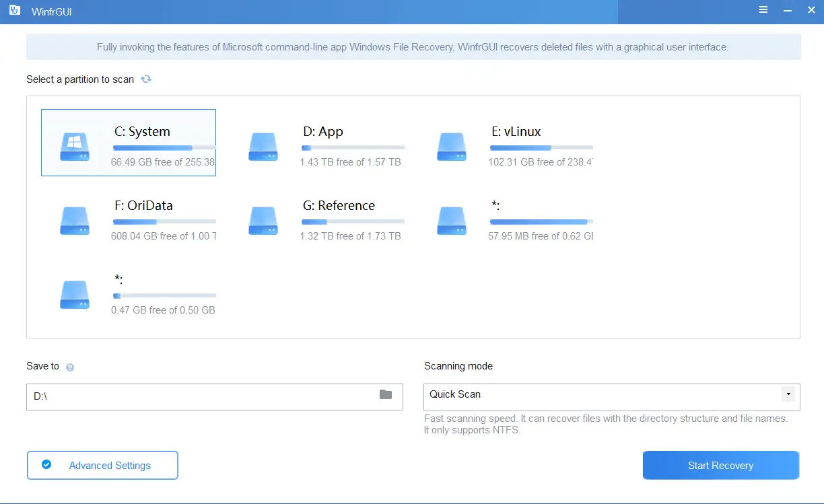Click the "E: vLinux" label
Viewport: 824px width, 504px height.
(x=516, y=132)
